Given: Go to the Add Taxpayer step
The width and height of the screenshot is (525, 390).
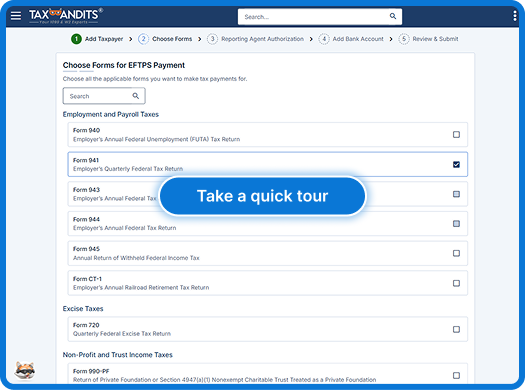Looking at the screenshot, I should [x=104, y=39].
